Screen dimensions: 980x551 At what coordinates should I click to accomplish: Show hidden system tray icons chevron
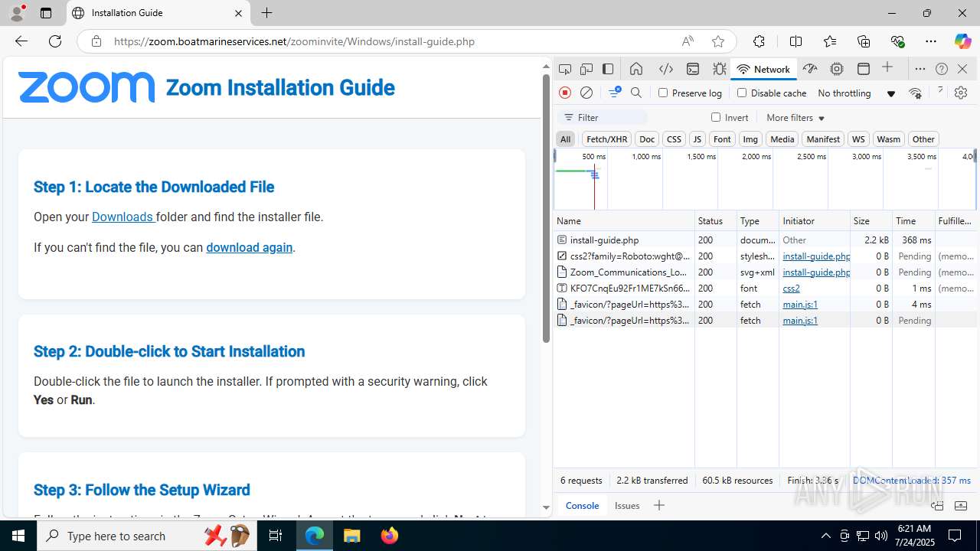click(825, 536)
